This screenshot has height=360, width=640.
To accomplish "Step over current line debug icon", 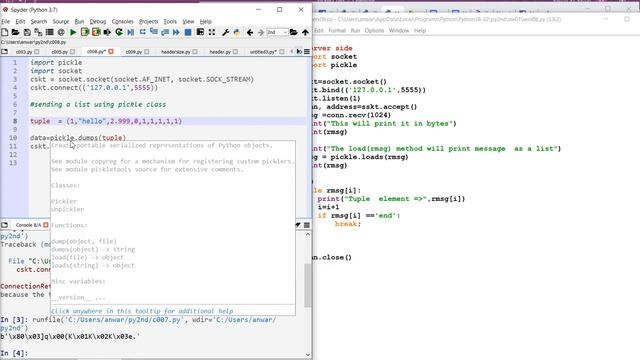I will point(142,32).
